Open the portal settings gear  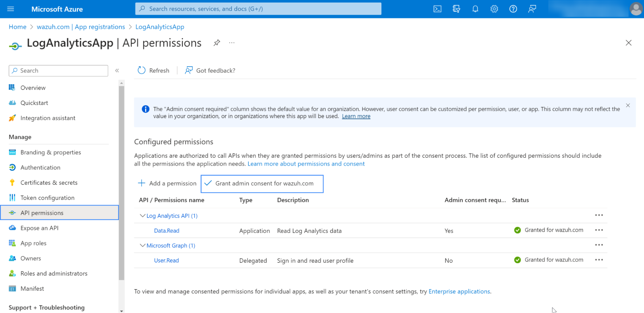point(494,9)
